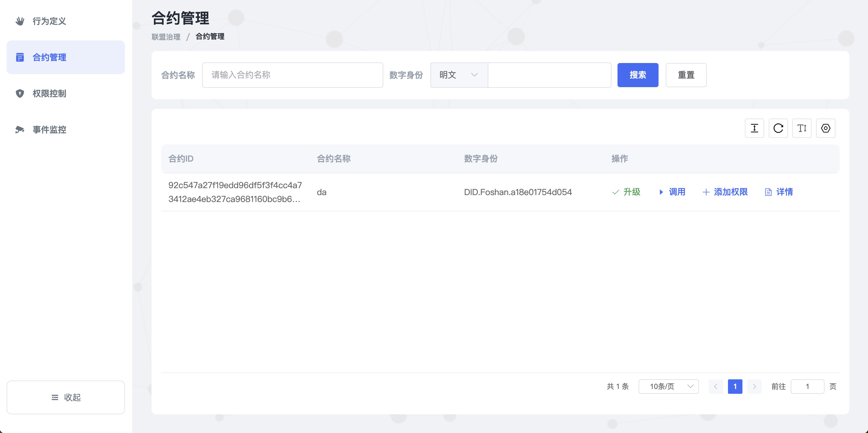Screen dimensions: 868x433
Task: Open table column settings icon
Action: pos(825,128)
